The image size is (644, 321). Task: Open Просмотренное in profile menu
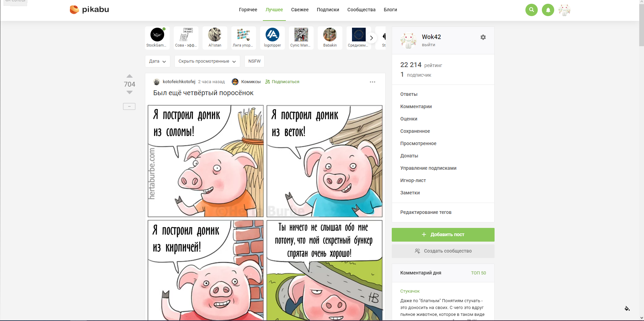click(418, 144)
